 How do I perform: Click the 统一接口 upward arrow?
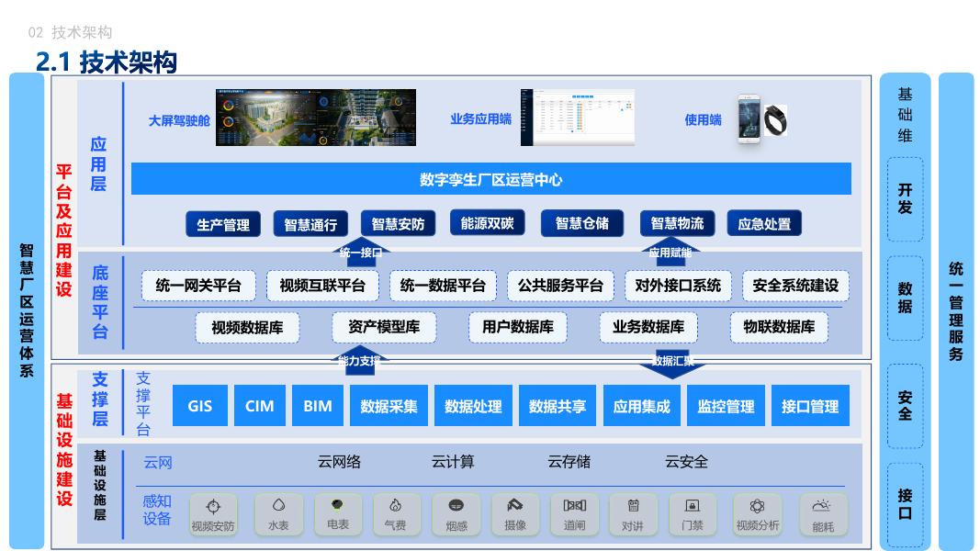[x=361, y=253]
